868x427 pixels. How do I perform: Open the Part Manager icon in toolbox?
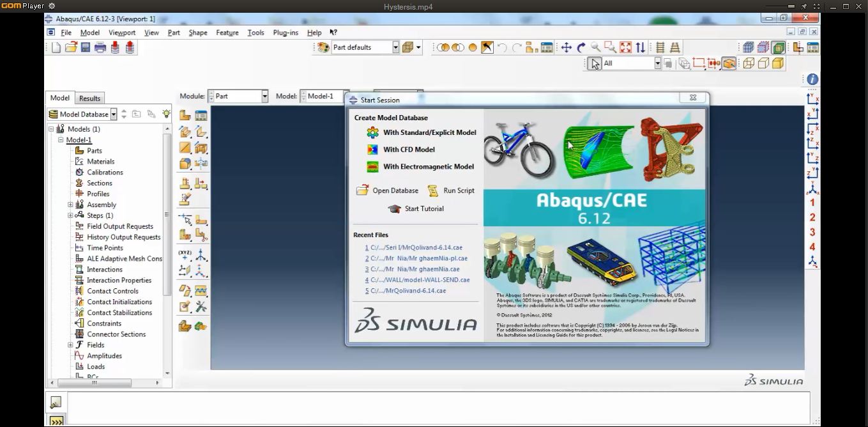pyautogui.click(x=201, y=116)
